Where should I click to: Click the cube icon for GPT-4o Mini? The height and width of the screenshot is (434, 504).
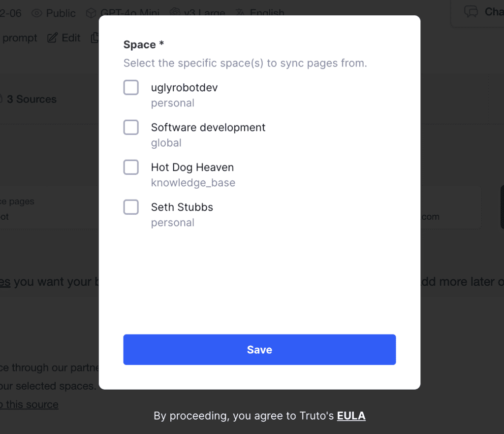(x=91, y=13)
